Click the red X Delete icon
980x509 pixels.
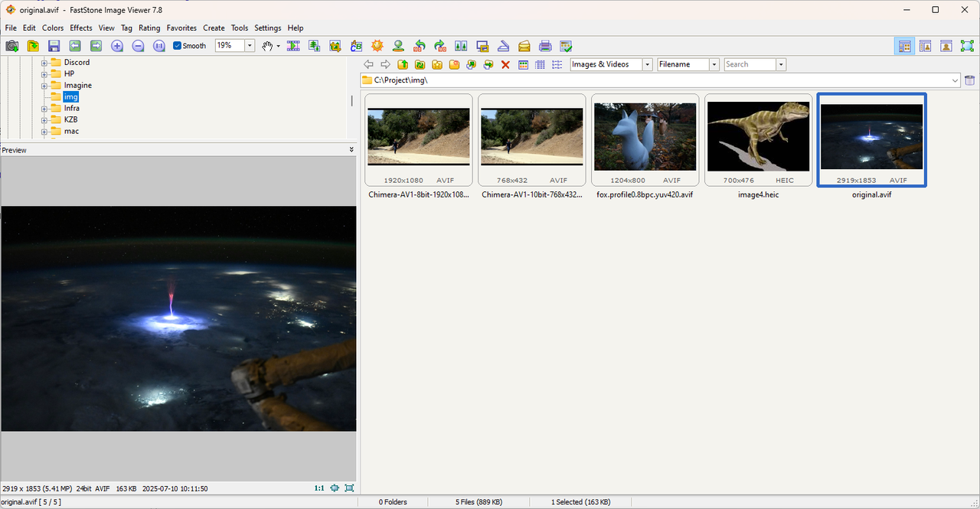click(505, 65)
